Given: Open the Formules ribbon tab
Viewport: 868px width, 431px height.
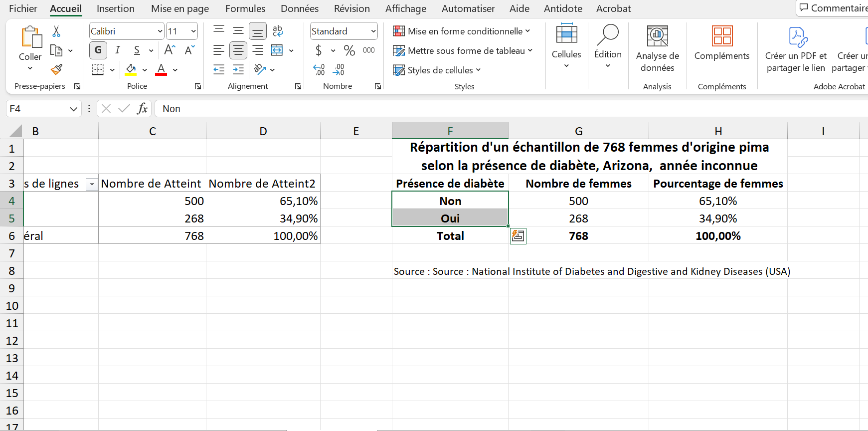Looking at the screenshot, I should point(245,8).
